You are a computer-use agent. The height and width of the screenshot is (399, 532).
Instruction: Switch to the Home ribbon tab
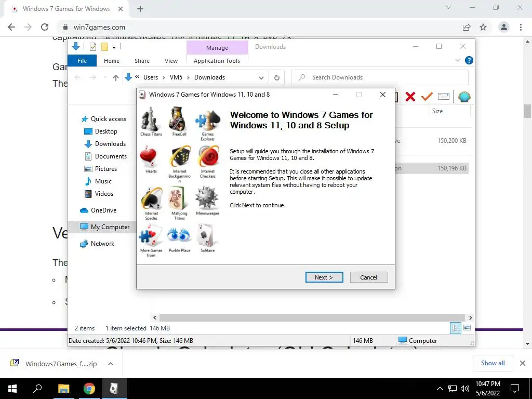point(112,61)
